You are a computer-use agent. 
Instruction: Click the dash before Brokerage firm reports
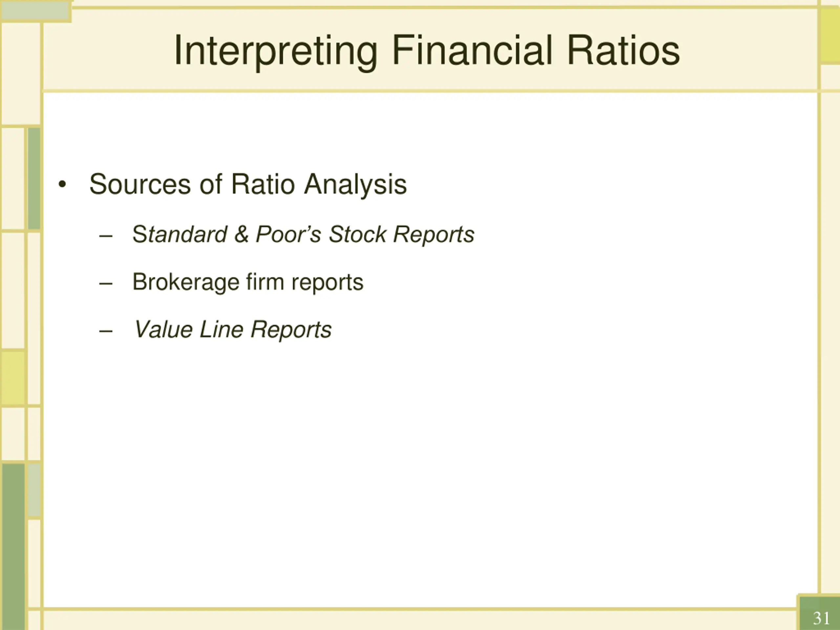point(106,284)
